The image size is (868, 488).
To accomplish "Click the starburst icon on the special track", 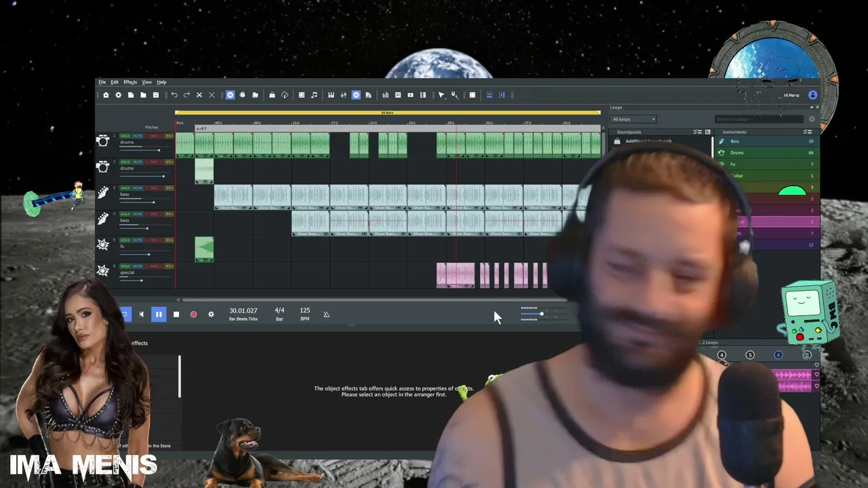I will 102,270.
